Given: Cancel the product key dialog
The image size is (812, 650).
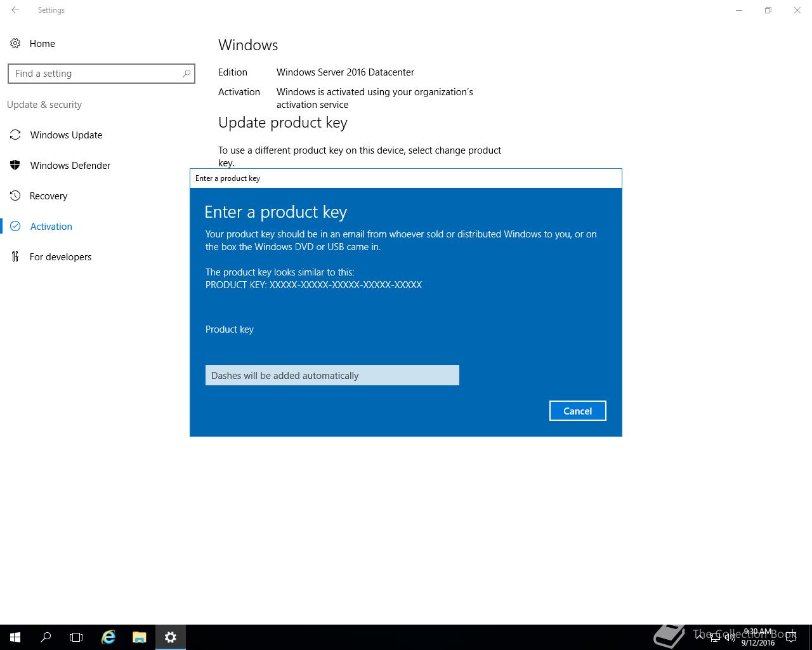Looking at the screenshot, I should [x=578, y=411].
